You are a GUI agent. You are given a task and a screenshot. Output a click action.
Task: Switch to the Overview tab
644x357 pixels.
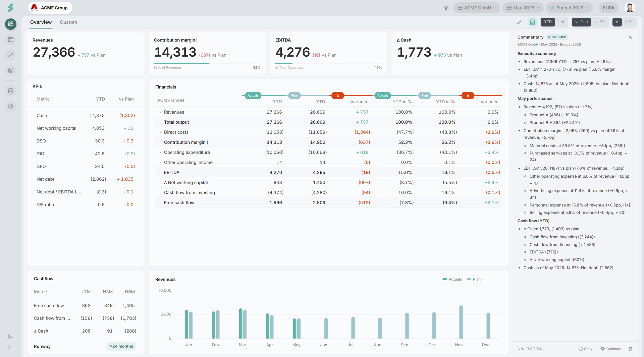41,22
